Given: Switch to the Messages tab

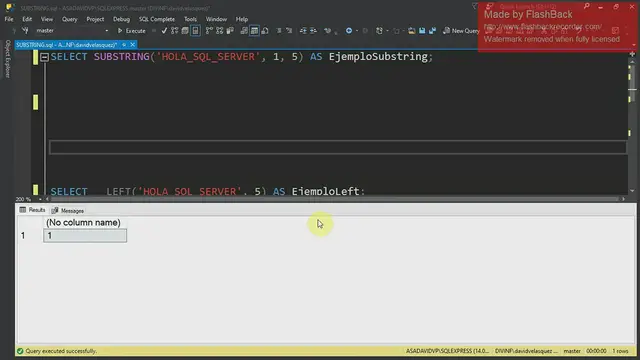Looking at the screenshot, I should [x=68, y=211].
